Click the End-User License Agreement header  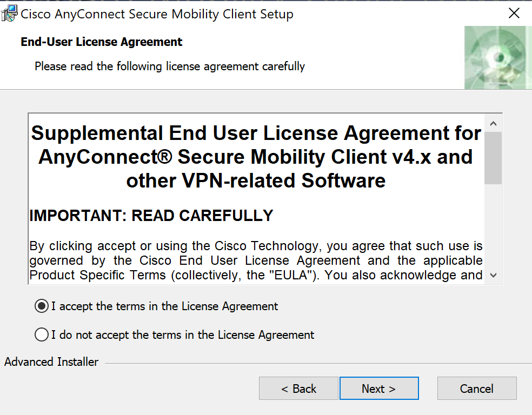click(x=102, y=42)
